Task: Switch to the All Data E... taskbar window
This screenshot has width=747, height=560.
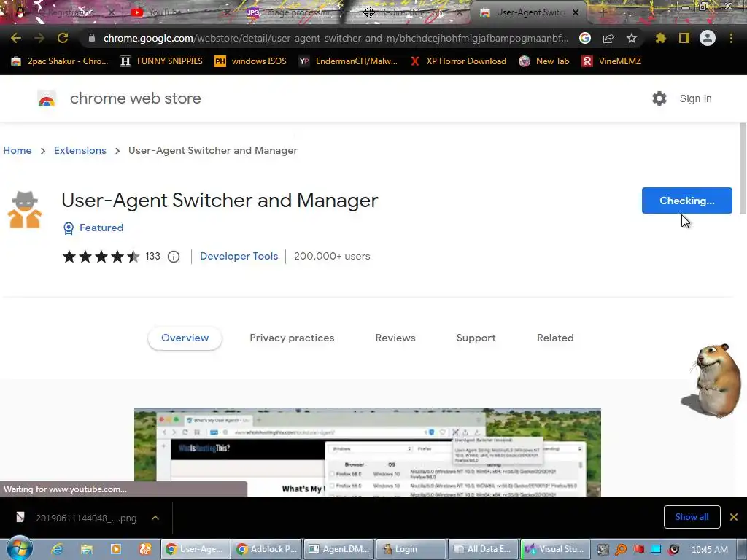Action: tap(483, 549)
